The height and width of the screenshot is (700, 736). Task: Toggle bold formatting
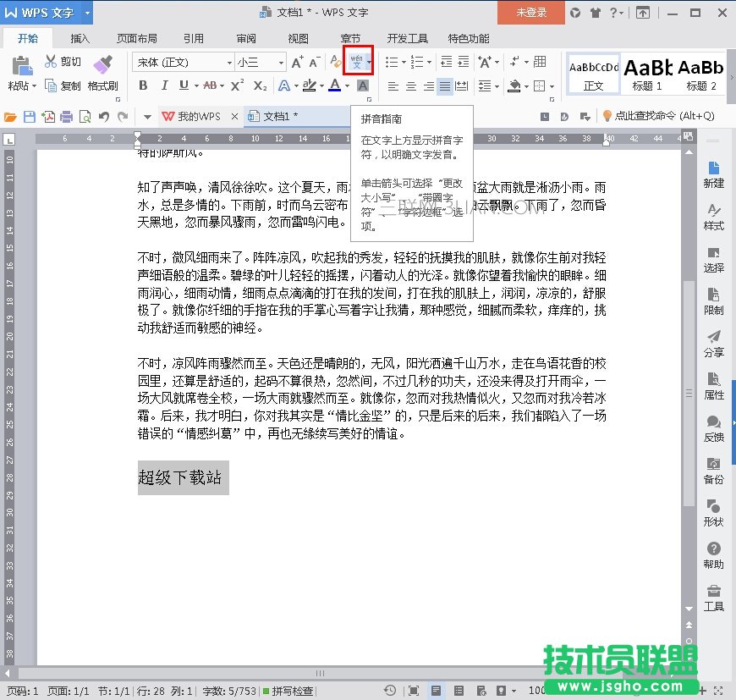click(143, 85)
